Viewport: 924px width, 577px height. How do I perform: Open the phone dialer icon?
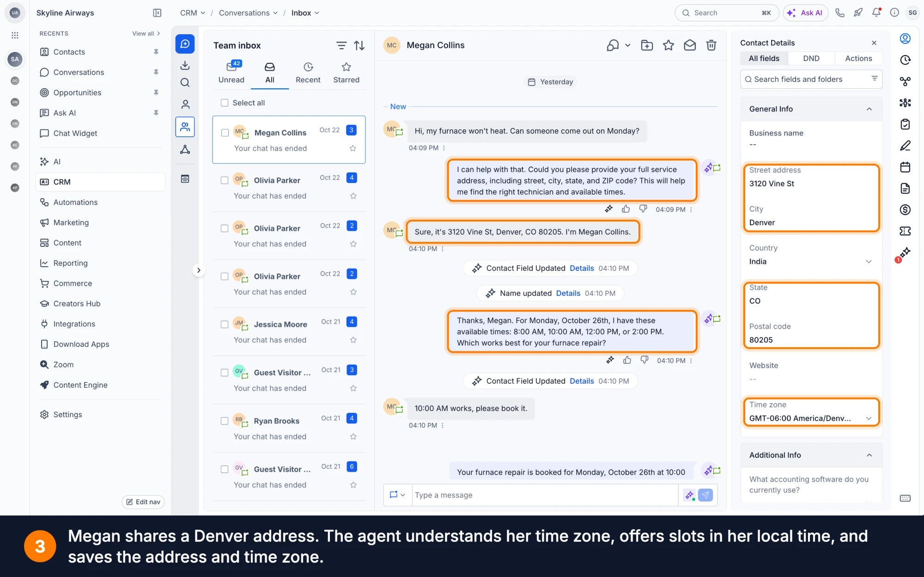840,13
